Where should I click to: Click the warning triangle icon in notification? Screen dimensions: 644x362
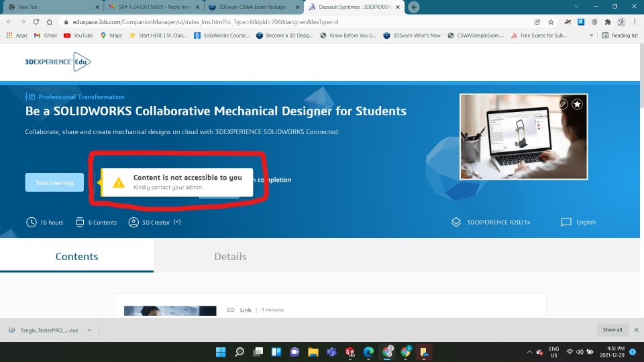[118, 182]
